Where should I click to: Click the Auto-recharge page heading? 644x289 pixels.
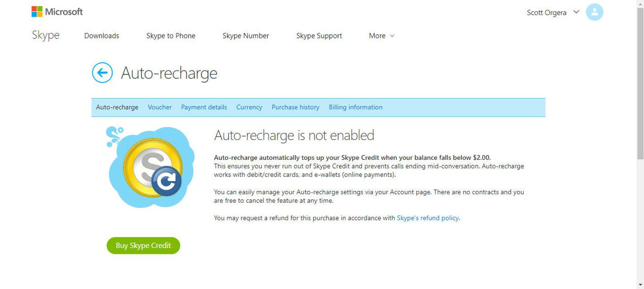(169, 73)
